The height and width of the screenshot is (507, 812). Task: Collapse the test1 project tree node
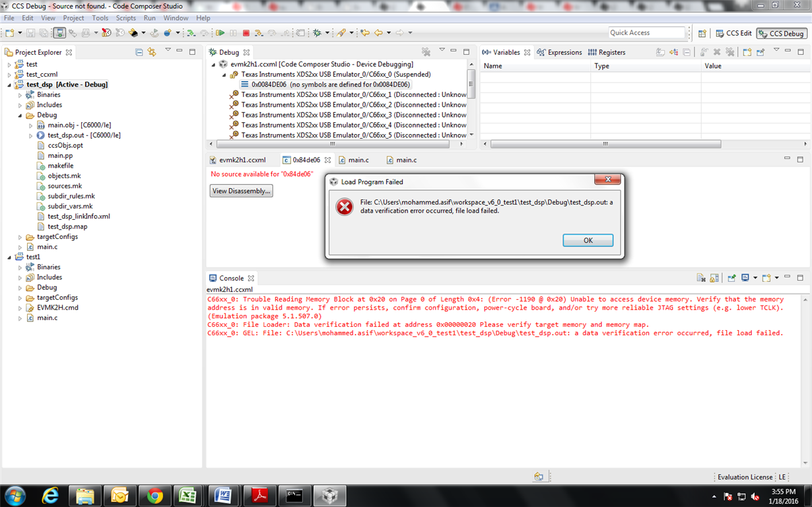tap(9, 257)
